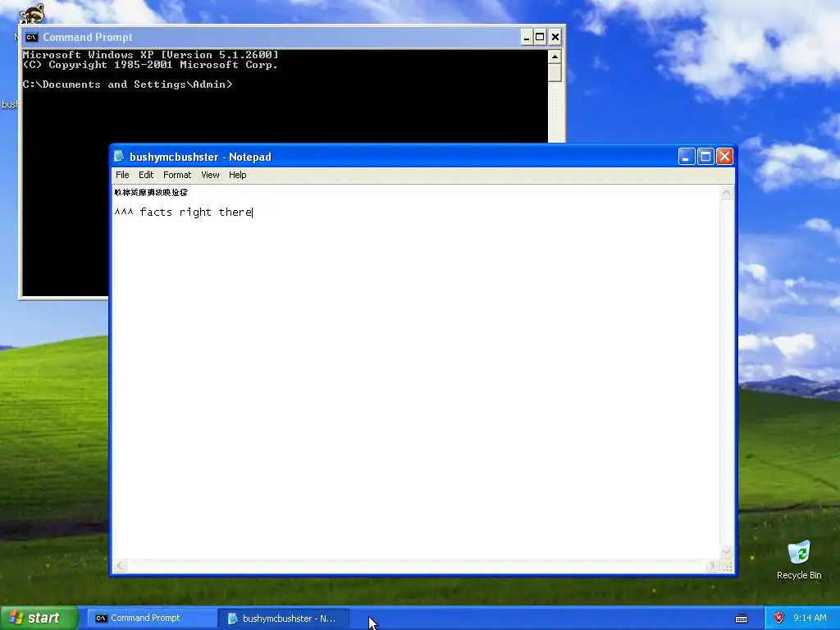Click Notepad horizontal scrollbar left arrow
Viewport: 840px width, 630px height.
pos(120,566)
